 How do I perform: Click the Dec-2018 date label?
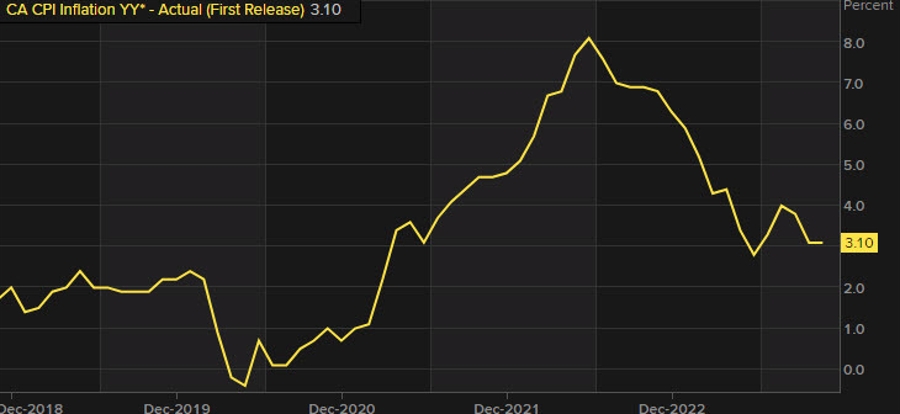coord(26,407)
